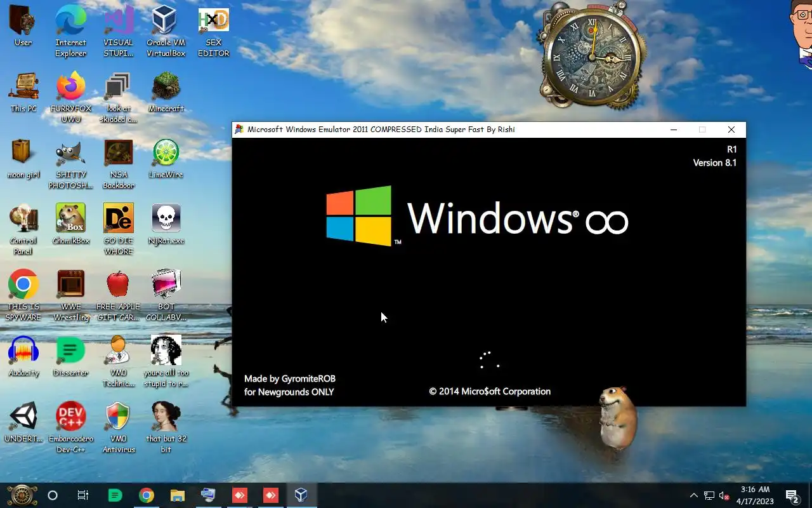812x508 pixels.
Task: Select 'that but 32 bit' icon
Action: (x=166, y=428)
